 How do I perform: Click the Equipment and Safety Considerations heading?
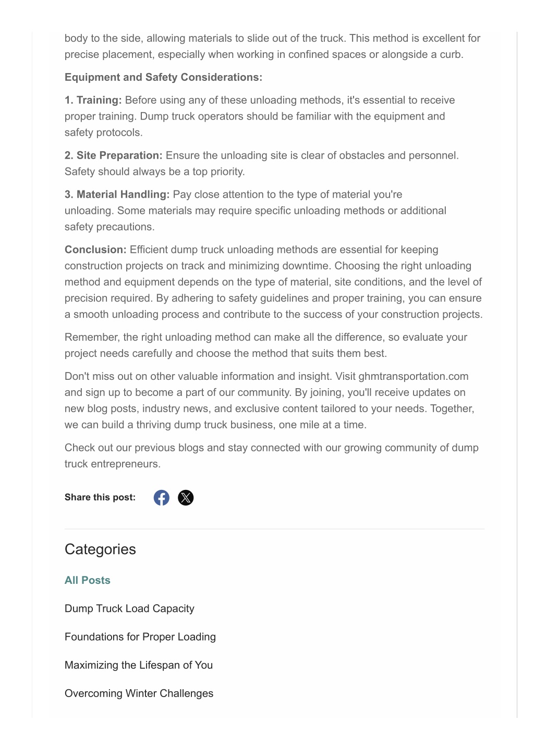tap(164, 77)
